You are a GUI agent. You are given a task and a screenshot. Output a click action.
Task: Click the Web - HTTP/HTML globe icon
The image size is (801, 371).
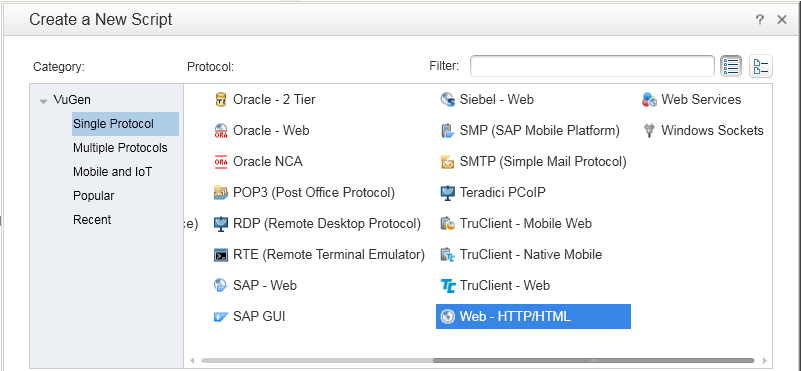click(x=447, y=317)
